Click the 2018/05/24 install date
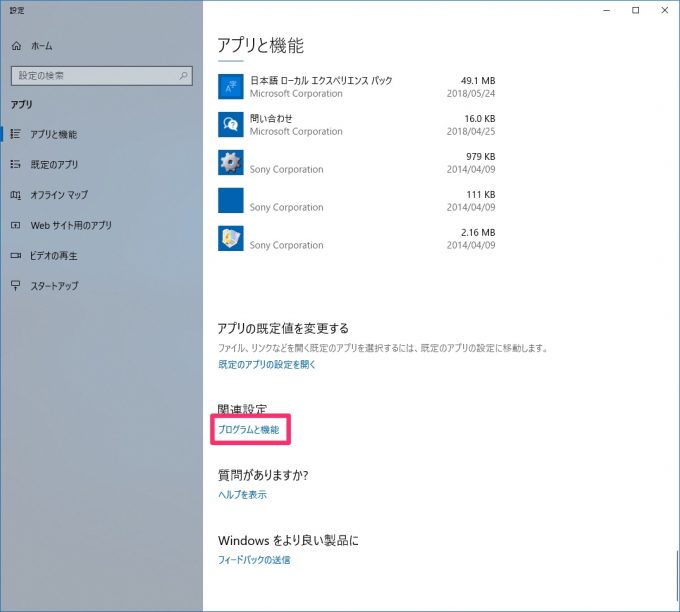 click(471, 93)
